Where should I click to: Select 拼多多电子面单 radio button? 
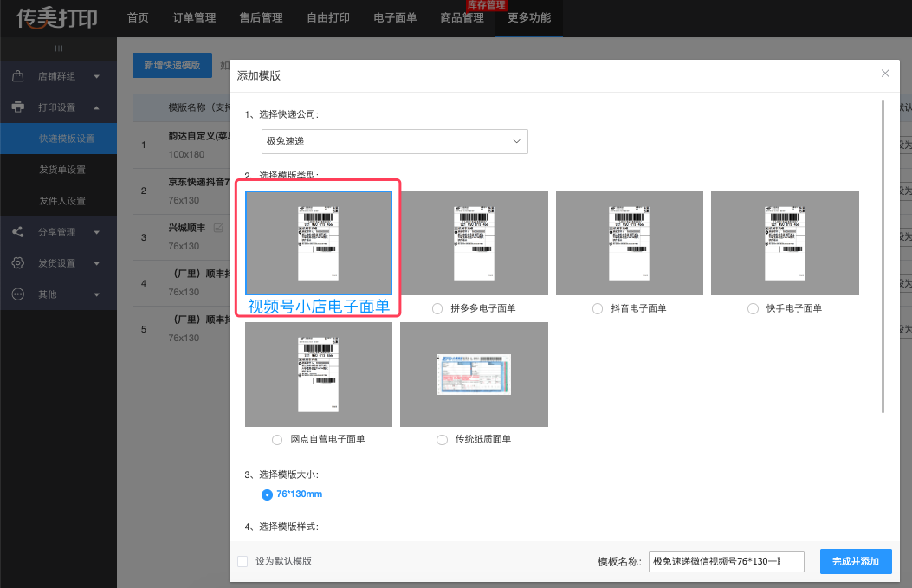click(437, 309)
